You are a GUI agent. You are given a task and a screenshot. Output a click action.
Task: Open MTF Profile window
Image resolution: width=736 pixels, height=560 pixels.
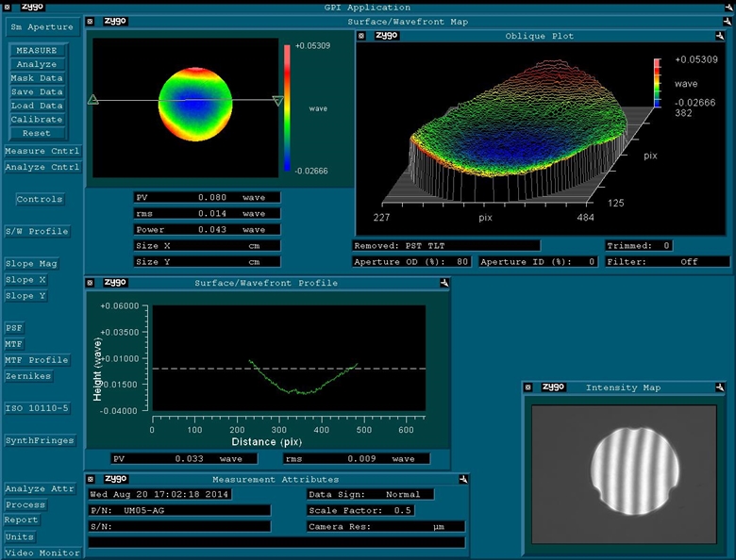point(38,360)
